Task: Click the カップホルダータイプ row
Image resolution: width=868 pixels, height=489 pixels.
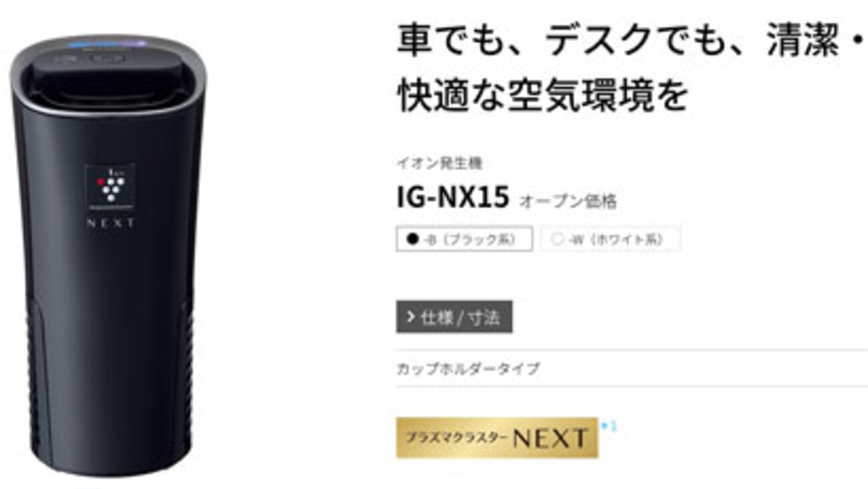Action: click(x=631, y=368)
